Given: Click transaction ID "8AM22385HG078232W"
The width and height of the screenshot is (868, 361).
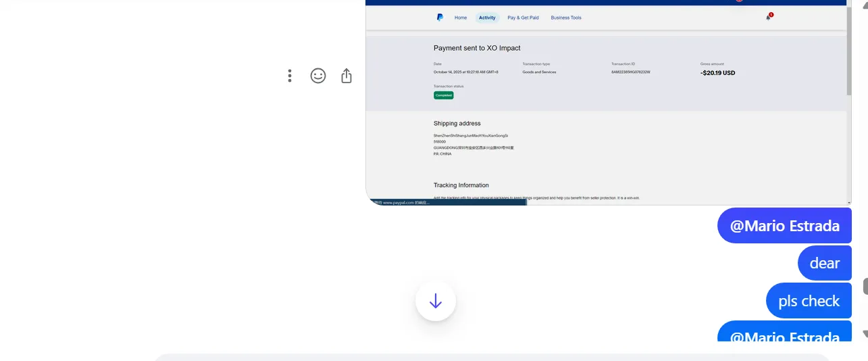Looking at the screenshot, I should click(x=631, y=72).
